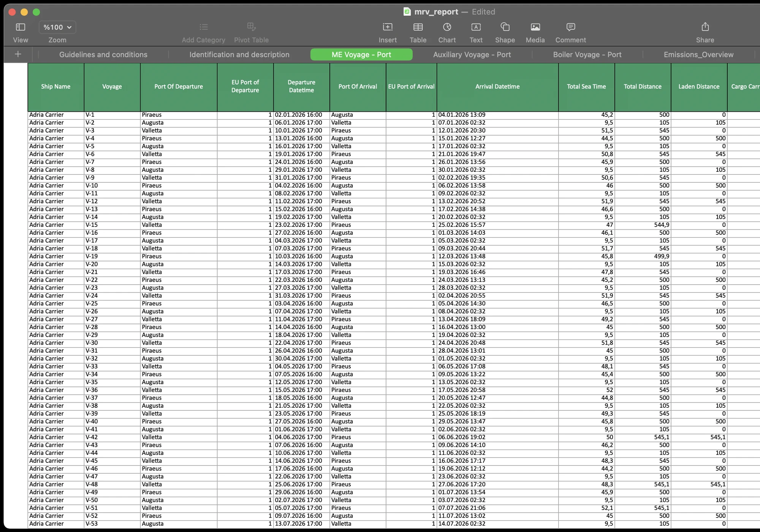Select the Total Distance header cell
Viewport: 760px width, 532px height.
(x=643, y=87)
